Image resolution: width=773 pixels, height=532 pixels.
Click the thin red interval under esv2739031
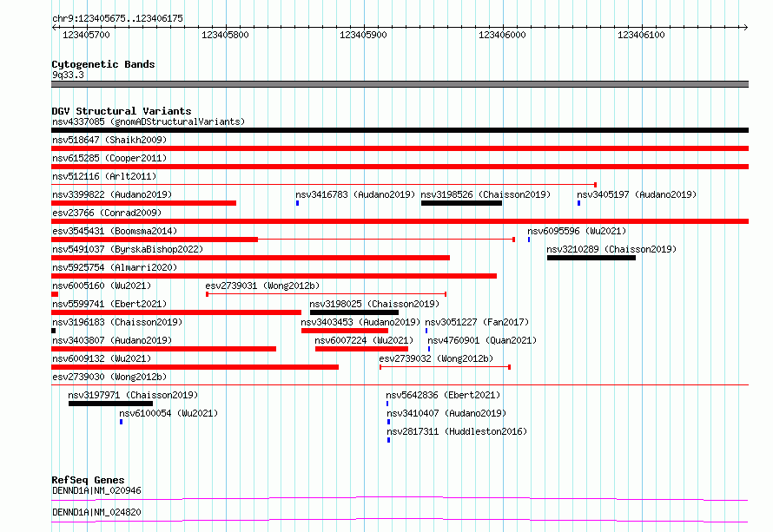[327, 294]
